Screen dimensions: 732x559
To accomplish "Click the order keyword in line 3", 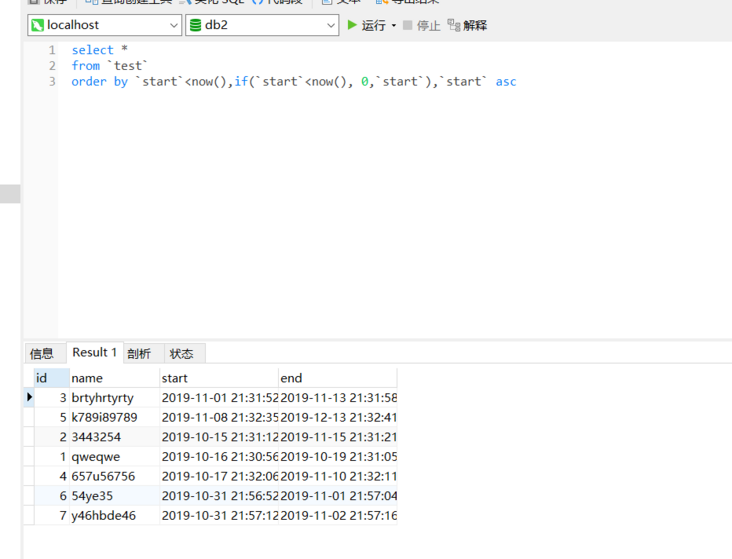I will pos(89,82).
